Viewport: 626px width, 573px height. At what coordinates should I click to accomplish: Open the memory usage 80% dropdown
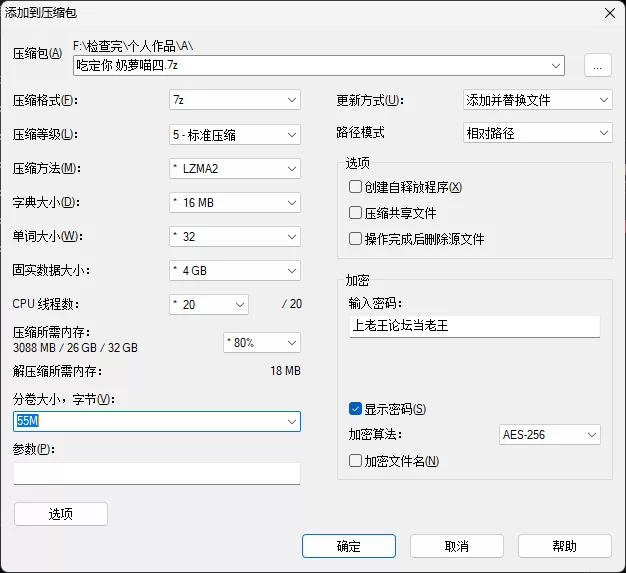click(262, 343)
